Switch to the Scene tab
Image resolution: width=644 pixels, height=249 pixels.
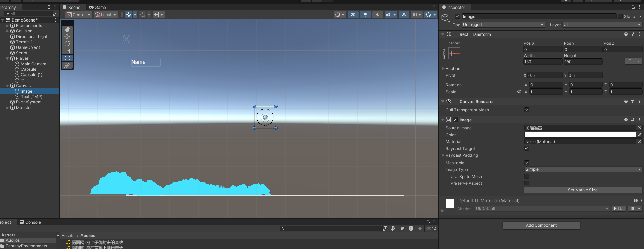click(x=72, y=7)
